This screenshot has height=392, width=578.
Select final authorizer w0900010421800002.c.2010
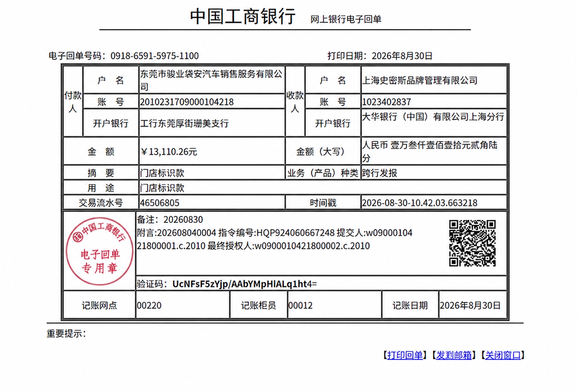pos(312,246)
